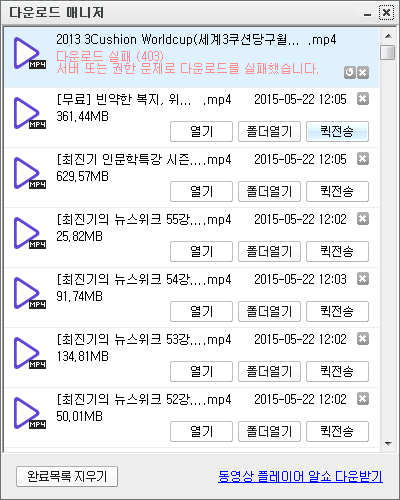Click the MP4 icon of 뉴스위크 54강 file
Viewport: 400px width, 500px height.
click(x=30, y=293)
